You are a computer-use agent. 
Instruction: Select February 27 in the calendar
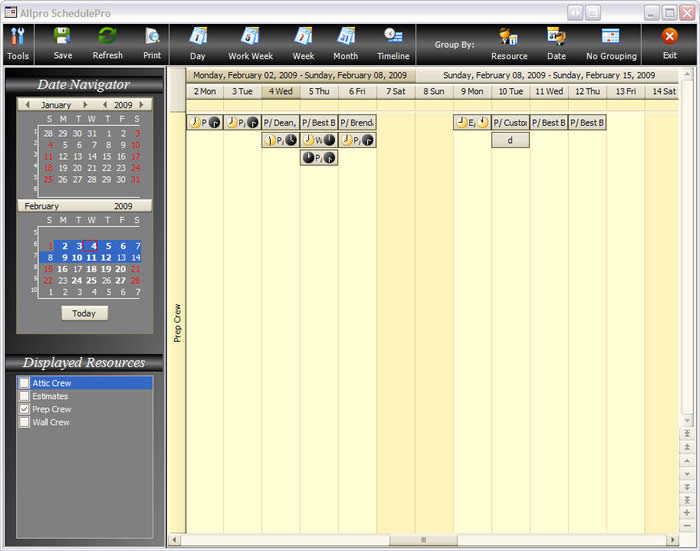(x=121, y=281)
